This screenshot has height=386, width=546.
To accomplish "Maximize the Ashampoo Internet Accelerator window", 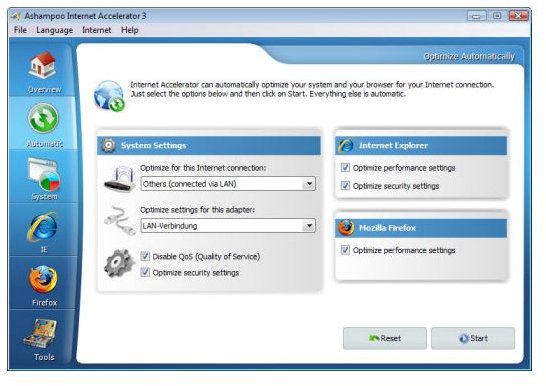I will tap(497, 16).
